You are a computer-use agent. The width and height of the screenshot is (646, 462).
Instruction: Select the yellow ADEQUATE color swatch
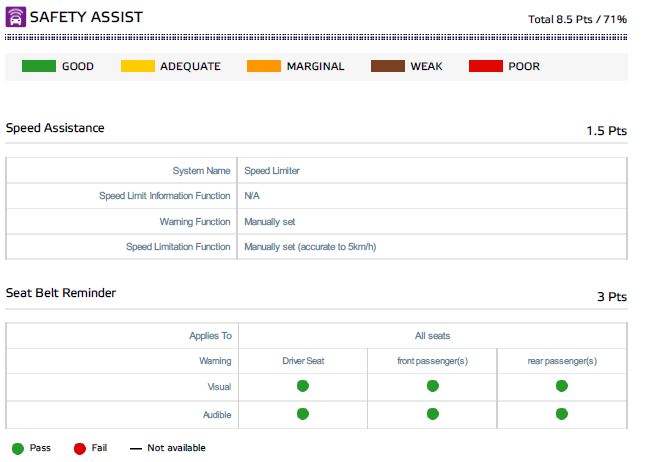[137, 67]
